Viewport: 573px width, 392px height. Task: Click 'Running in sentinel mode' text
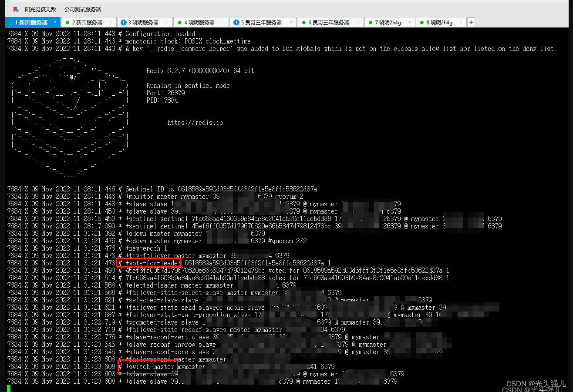click(x=188, y=85)
